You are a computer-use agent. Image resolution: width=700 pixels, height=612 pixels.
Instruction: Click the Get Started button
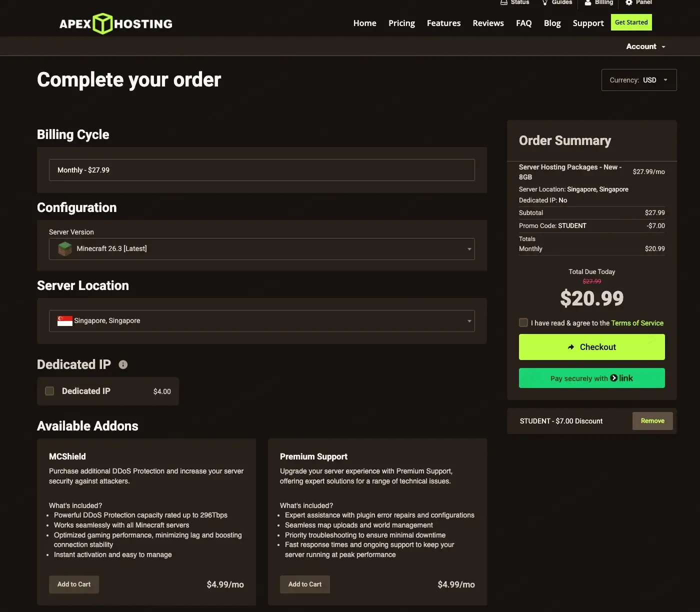coord(631,22)
